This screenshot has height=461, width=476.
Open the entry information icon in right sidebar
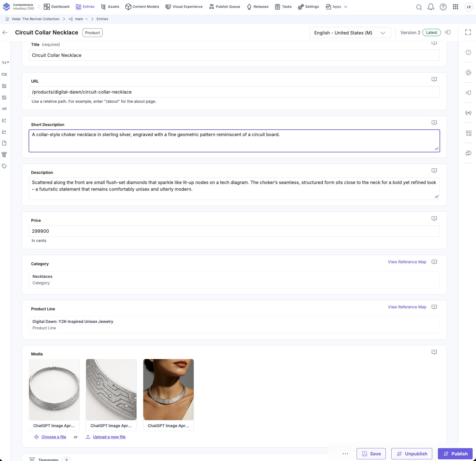(468, 52)
